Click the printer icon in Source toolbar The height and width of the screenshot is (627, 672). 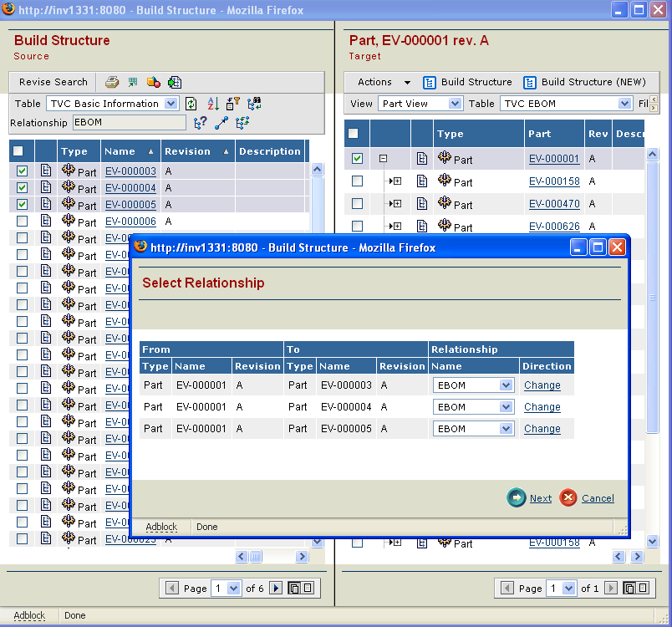112,82
